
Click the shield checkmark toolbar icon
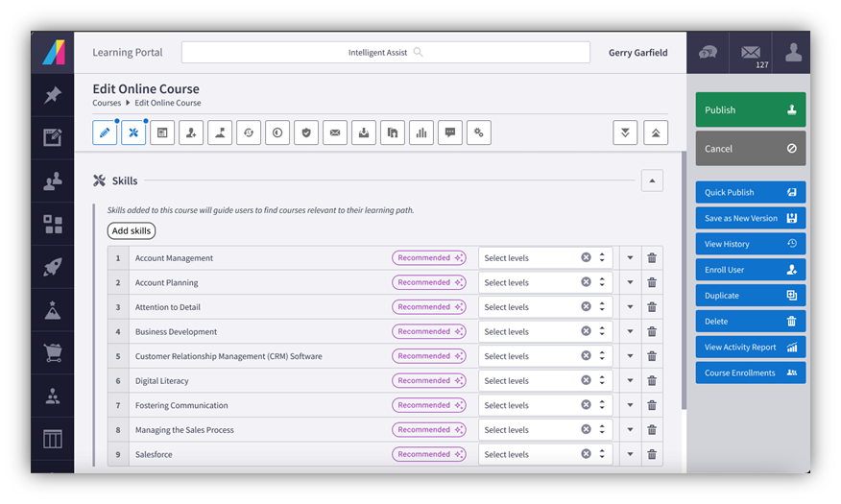click(x=306, y=132)
